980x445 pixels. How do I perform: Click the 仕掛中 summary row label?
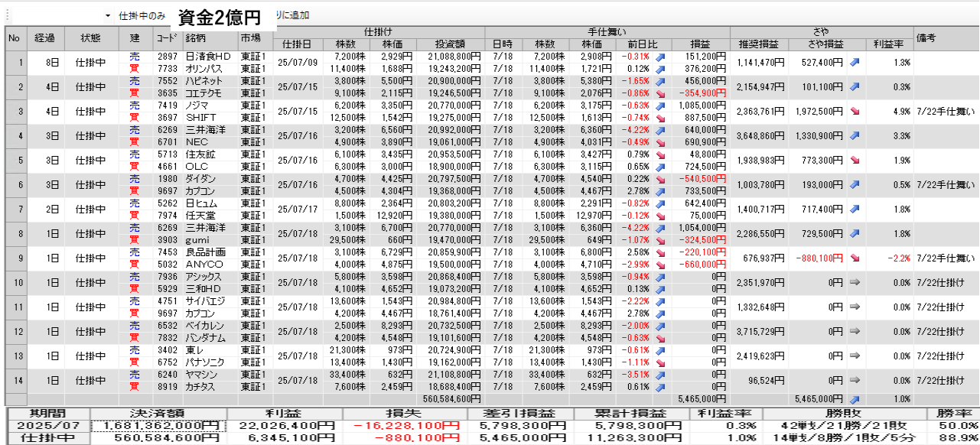pyautogui.click(x=47, y=439)
